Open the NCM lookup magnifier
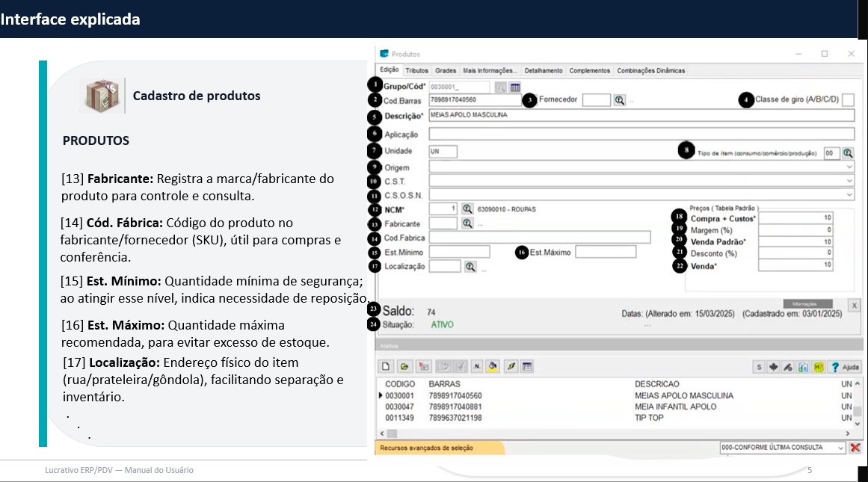 467,209
